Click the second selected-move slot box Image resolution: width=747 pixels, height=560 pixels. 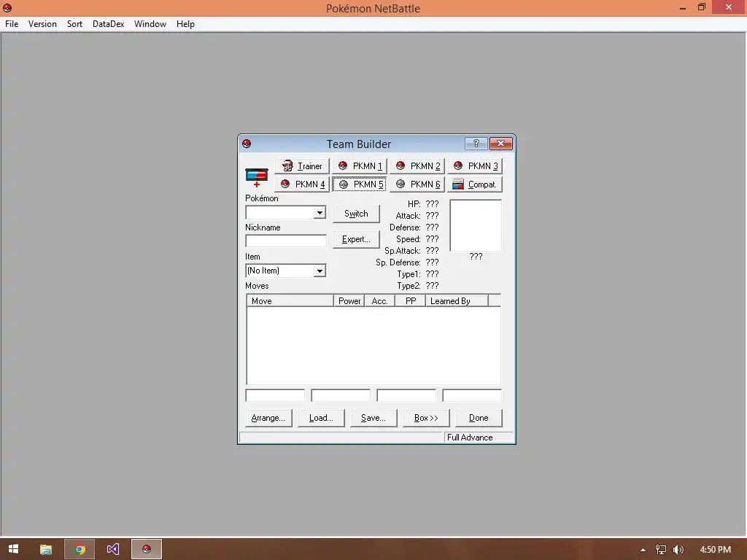point(341,395)
